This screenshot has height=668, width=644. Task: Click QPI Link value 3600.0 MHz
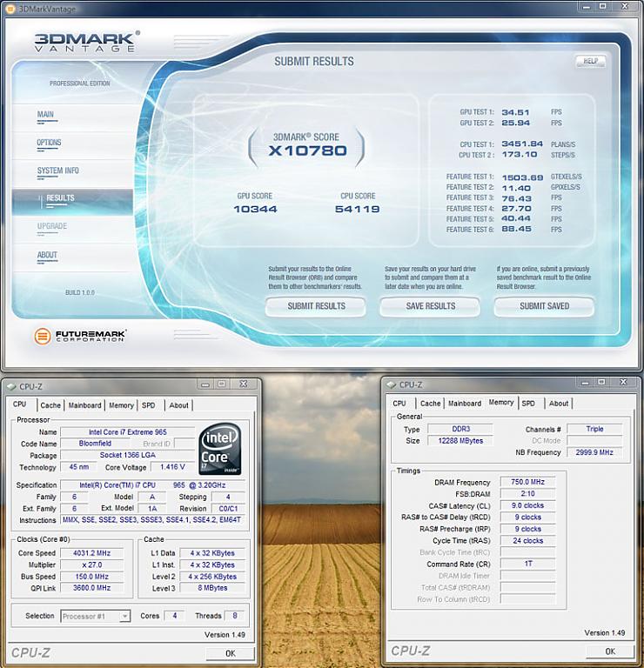pos(92,588)
